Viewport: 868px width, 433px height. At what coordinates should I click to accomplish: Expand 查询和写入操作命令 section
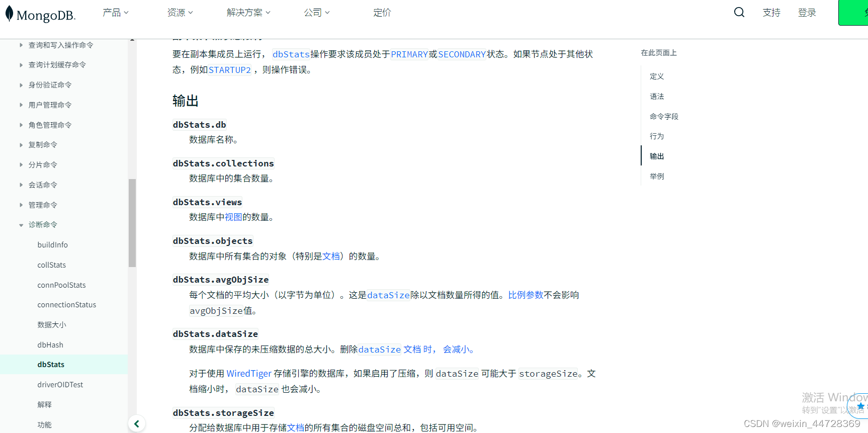coord(60,45)
